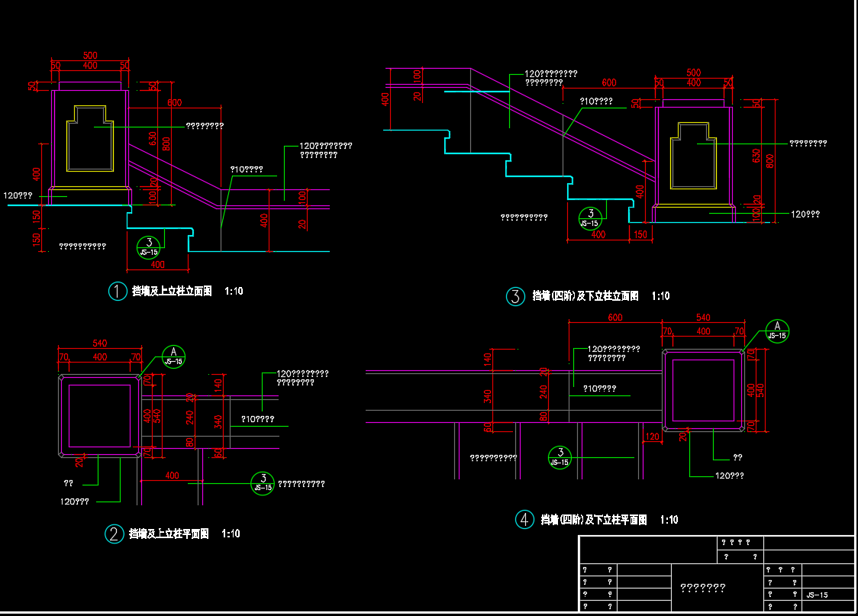Click the 3 JS-15 detail bubble in drawing 3
858x616 pixels.
click(x=590, y=218)
